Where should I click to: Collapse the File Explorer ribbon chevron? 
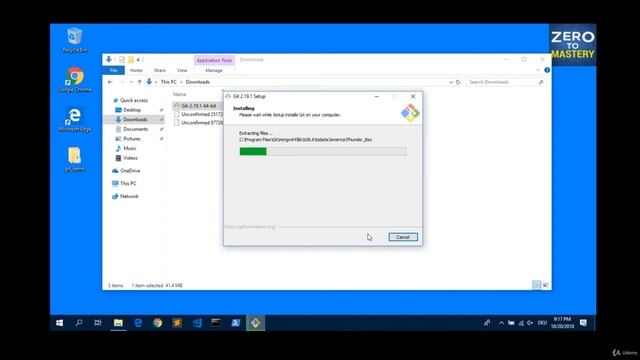coord(538,70)
